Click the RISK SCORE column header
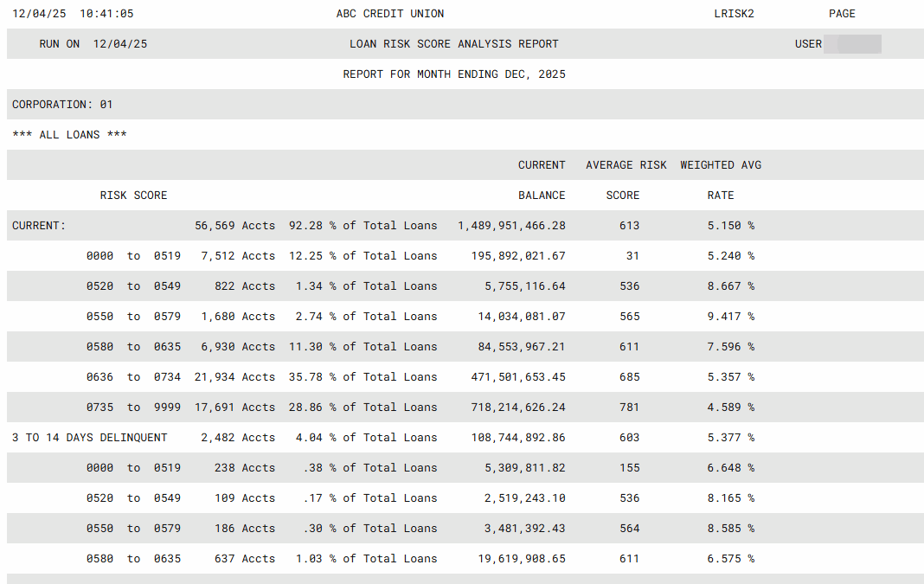Viewport: 924px width, 584px height. coord(133,196)
